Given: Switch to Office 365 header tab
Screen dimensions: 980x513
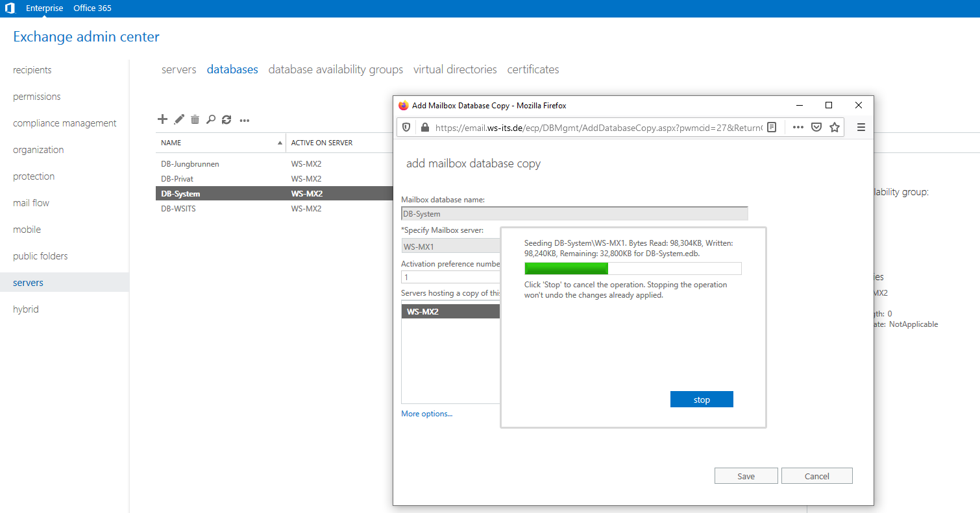Looking at the screenshot, I should (x=92, y=8).
